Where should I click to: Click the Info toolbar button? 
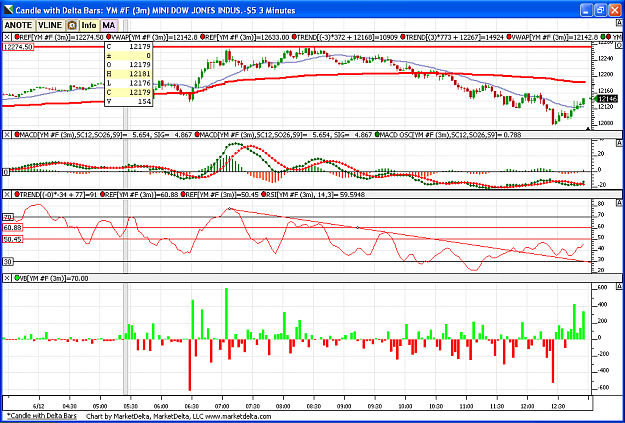(89, 25)
